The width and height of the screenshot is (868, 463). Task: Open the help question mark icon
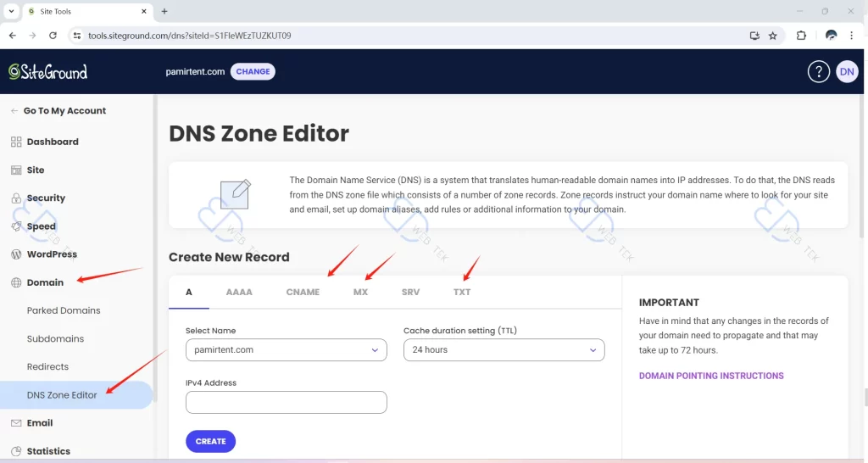click(x=818, y=71)
